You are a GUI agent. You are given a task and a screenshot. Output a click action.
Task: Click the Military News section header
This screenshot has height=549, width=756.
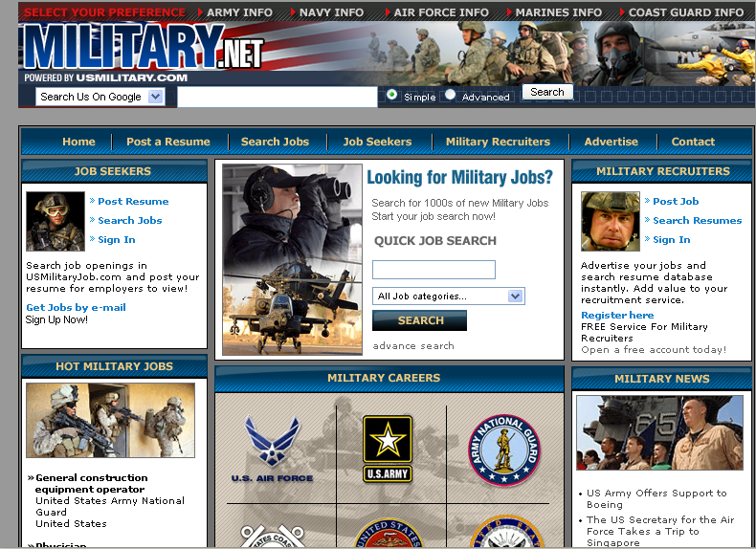coord(661,379)
